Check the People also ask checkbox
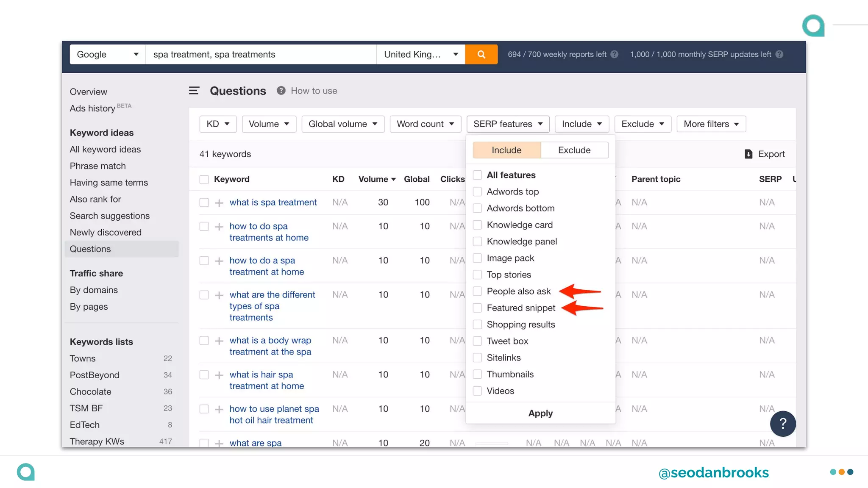Image resolution: width=868 pixels, height=488 pixels. [477, 291]
